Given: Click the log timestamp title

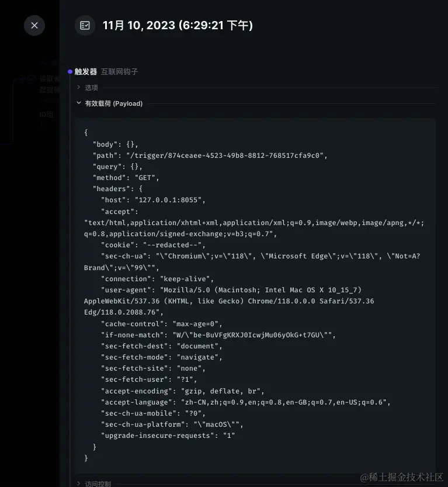Looking at the screenshot, I should 178,25.
